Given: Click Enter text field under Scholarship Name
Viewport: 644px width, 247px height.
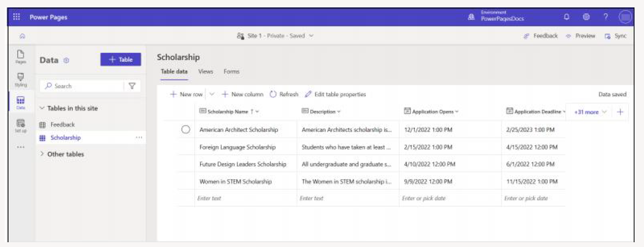Looking at the screenshot, I should [245, 198].
